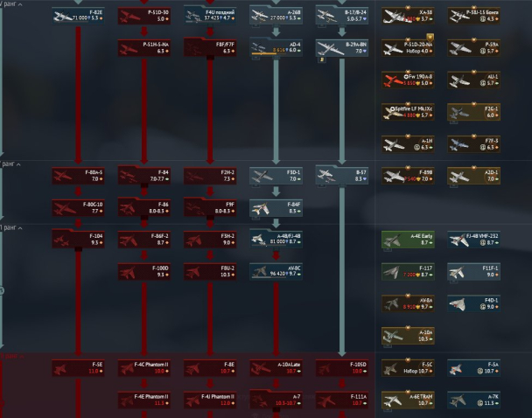The height and width of the screenshot is (418, 532).
Task: Expand the B-17/B-24 bomber group folder
Action: point(342,15)
